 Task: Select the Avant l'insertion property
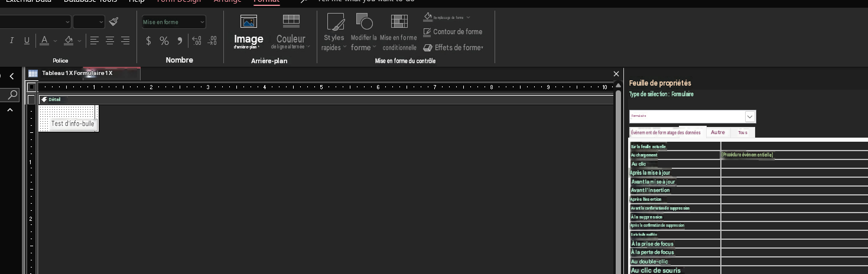click(650, 191)
